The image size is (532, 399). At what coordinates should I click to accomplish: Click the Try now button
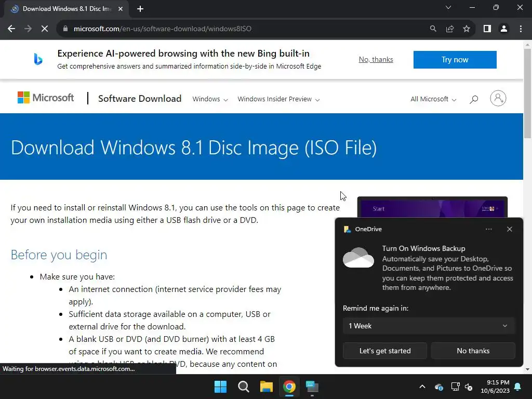click(455, 60)
